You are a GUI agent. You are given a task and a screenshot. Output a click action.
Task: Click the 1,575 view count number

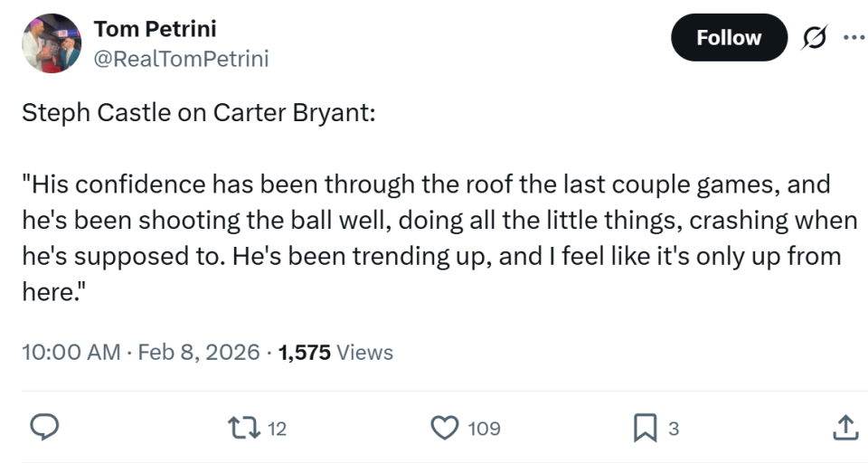(x=305, y=352)
